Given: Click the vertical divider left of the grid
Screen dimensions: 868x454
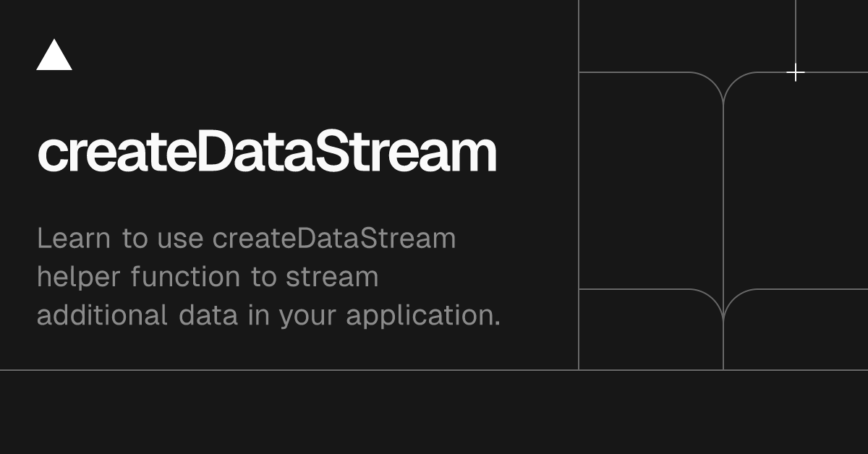Looking at the screenshot, I should click(579, 185).
